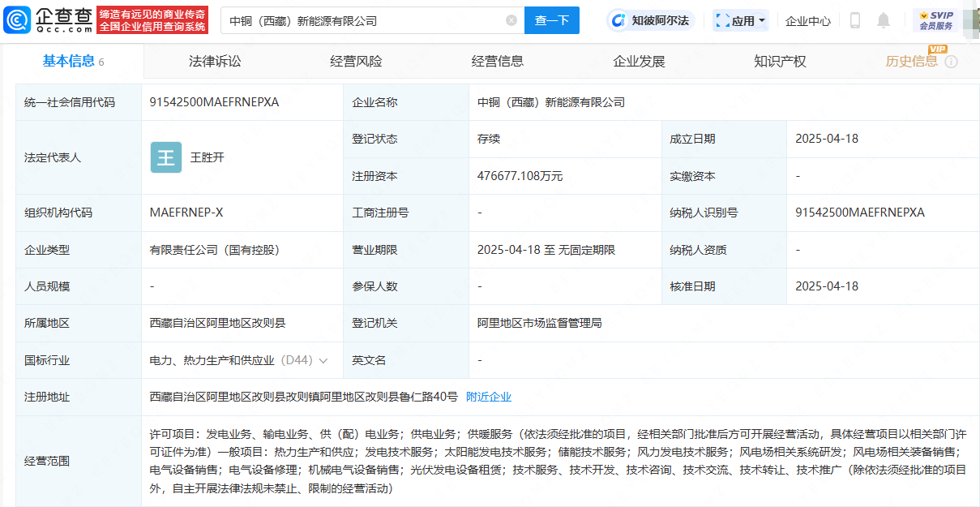Switch to the 法律诉讼 tab
The height and width of the screenshot is (507, 980).
(215, 61)
